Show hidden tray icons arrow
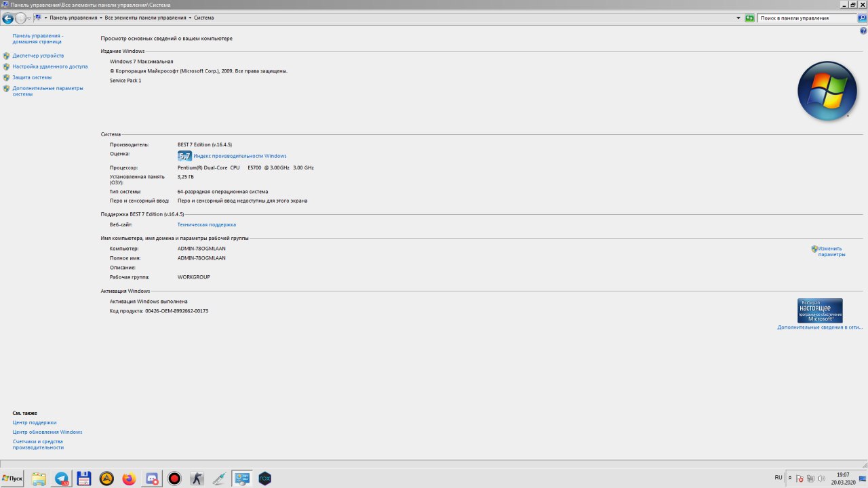The width and height of the screenshot is (868, 488). (789, 479)
